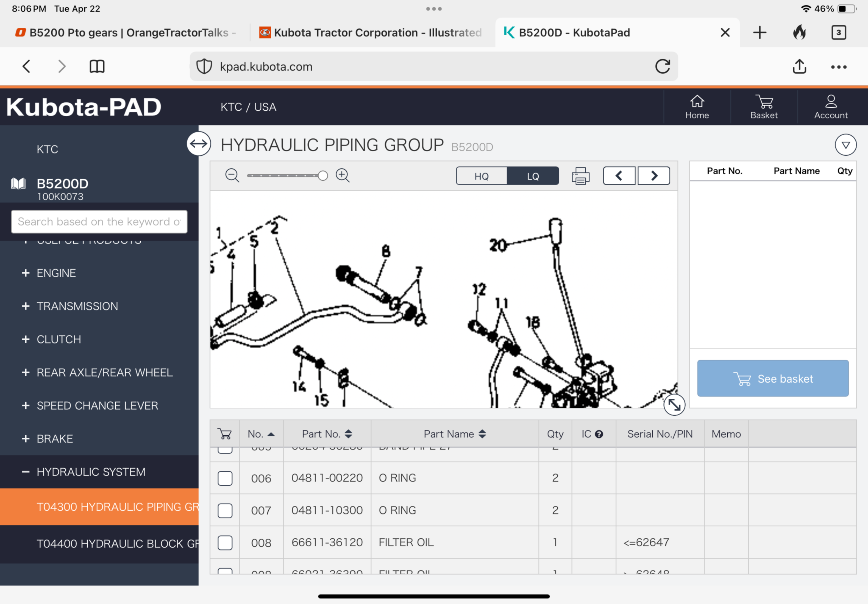Zoom in on the parts diagram
Viewport: 868px width, 604px height.
[x=342, y=175]
